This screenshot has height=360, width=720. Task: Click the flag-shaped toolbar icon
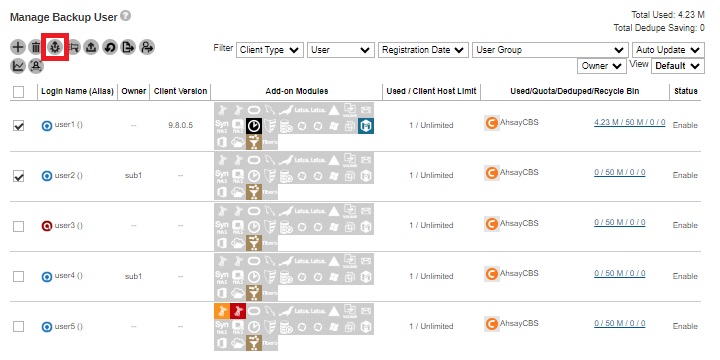point(73,47)
